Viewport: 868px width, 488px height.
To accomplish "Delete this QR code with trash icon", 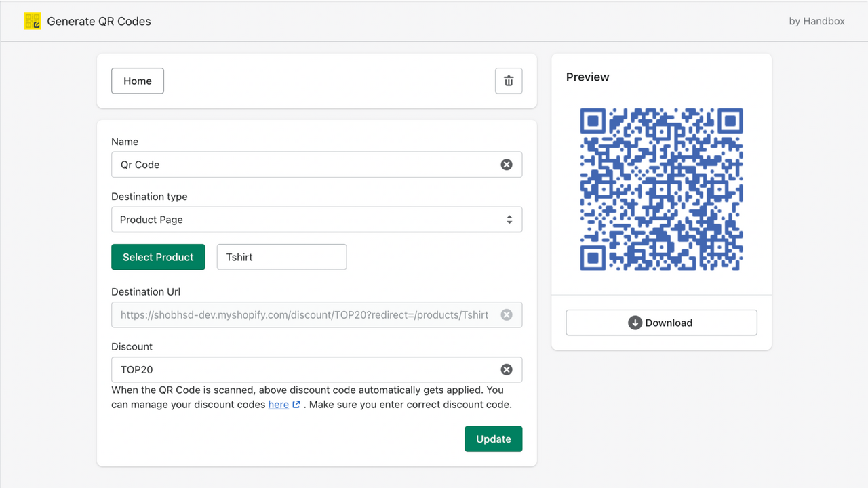I will click(x=509, y=81).
